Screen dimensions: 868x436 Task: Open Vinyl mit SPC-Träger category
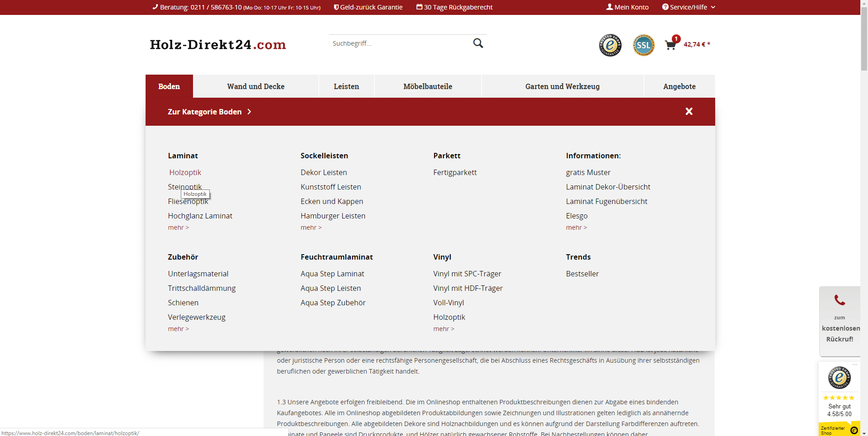click(467, 274)
